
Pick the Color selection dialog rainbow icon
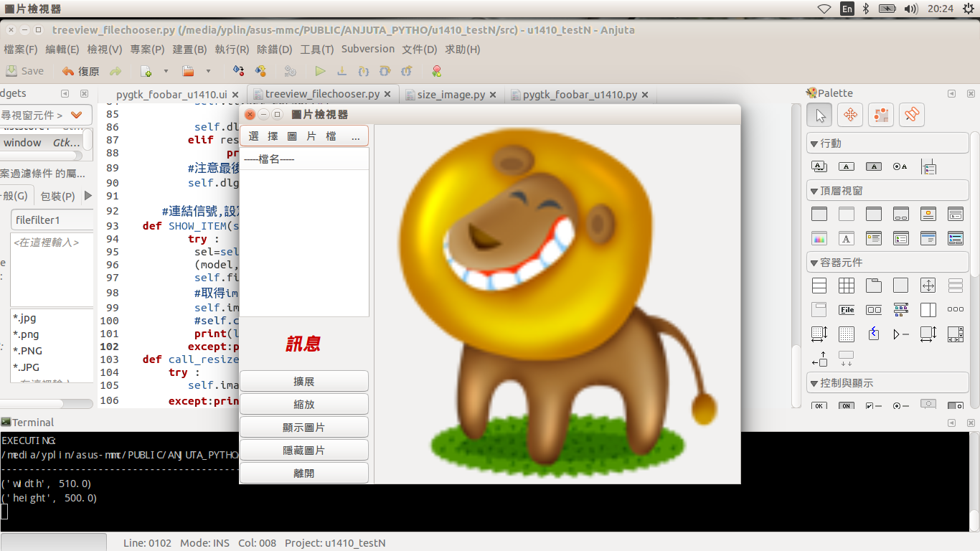pos(819,238)
